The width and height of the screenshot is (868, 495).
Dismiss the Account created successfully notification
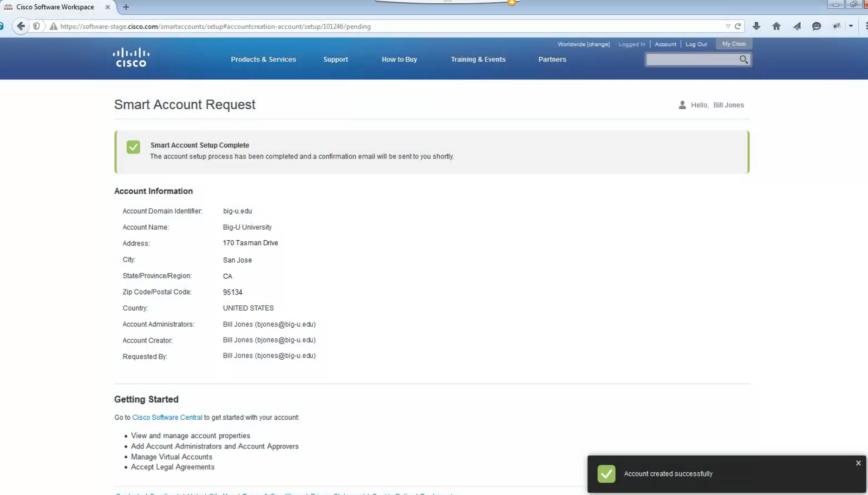tap(858, 463)
